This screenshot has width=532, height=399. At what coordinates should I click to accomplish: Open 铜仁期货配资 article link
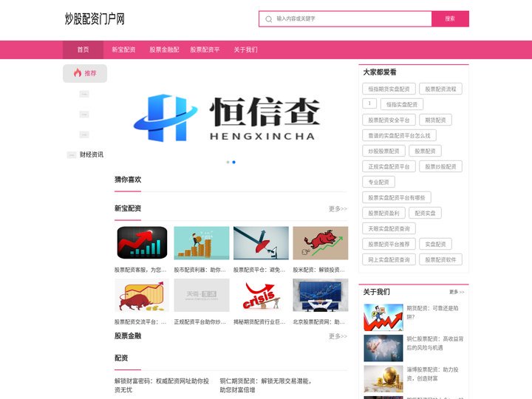pyautogui.click(x=265, y=386)
